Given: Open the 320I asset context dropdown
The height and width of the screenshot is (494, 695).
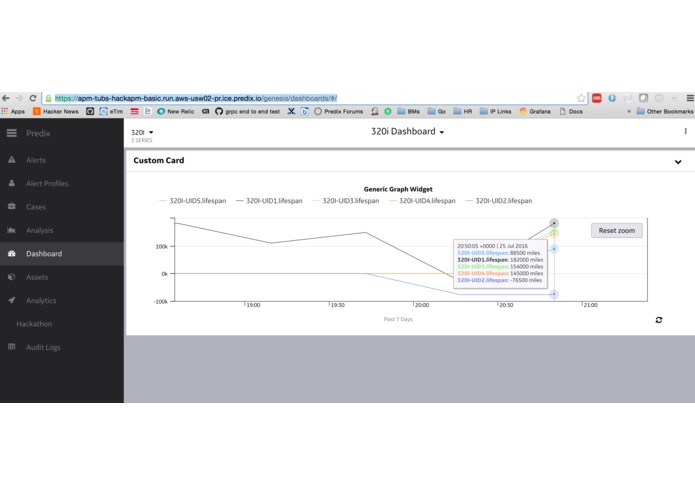Looking at the screenshot, I should (142, 132).
